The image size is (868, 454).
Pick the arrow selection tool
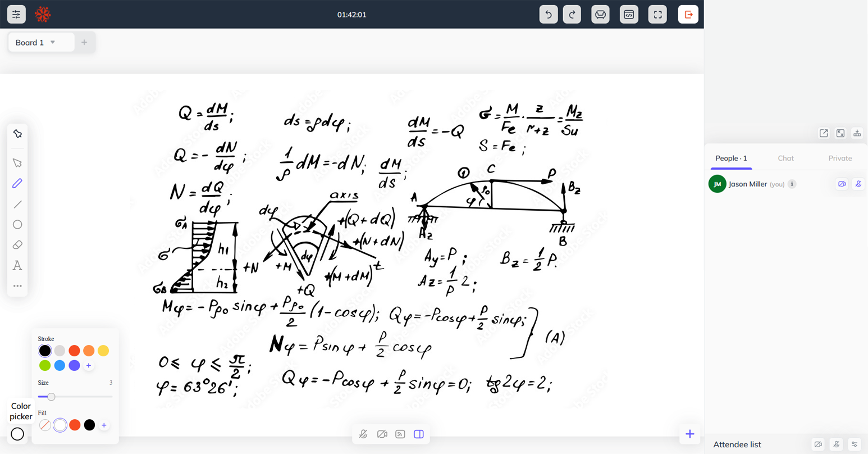pyautogui.click(x=17, y=163)
